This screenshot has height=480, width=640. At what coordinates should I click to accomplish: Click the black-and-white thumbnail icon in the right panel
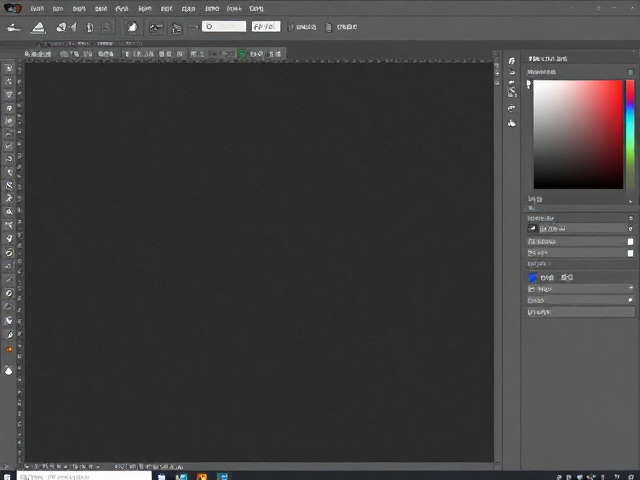[x=532, y=229]
